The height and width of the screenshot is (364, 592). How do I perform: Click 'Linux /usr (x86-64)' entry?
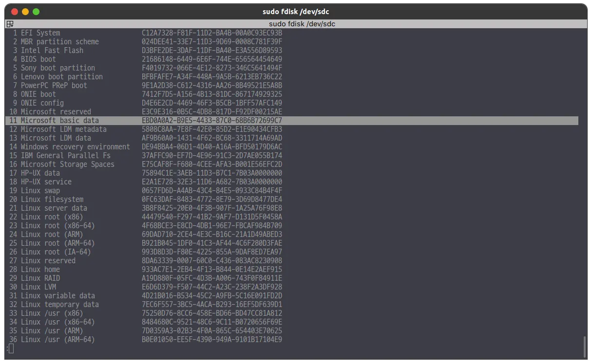coord(58,322)
